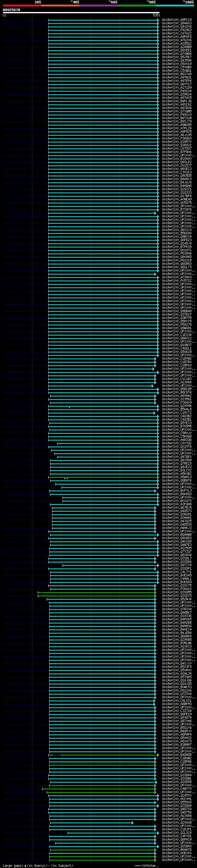Image resolution: width=197 pixels, height=868 pixels.
Task: Click the UniRef100_Q5DCQ5 label
Action: tap(177, 389)
